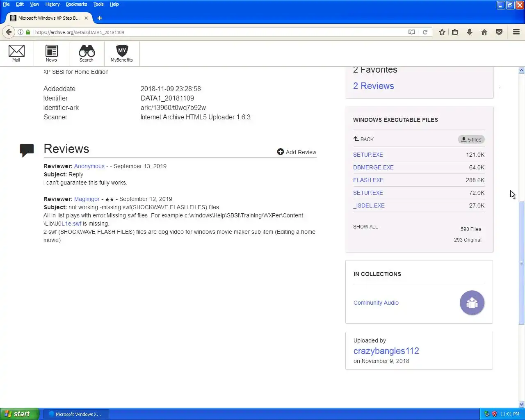Click SHOW ALL files

coord(365,226)
